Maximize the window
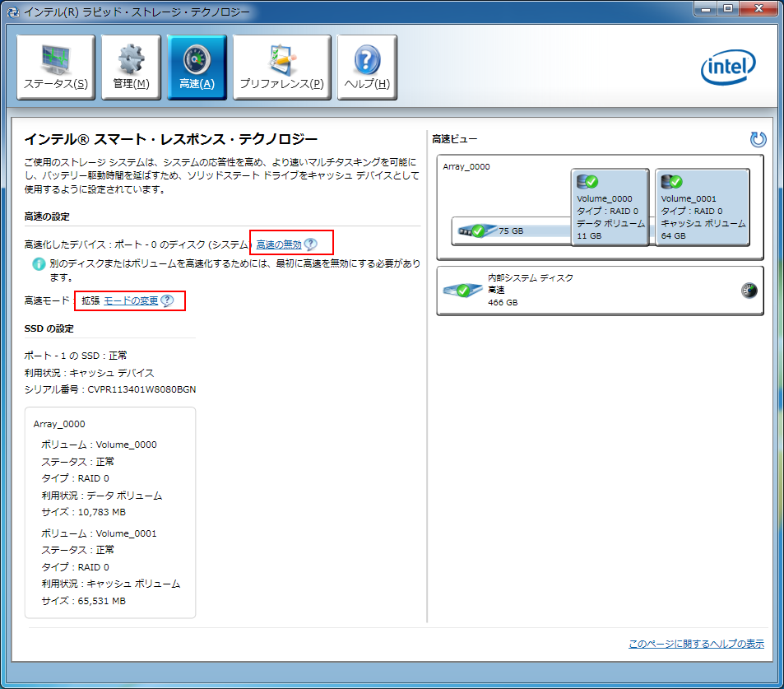 728,8
